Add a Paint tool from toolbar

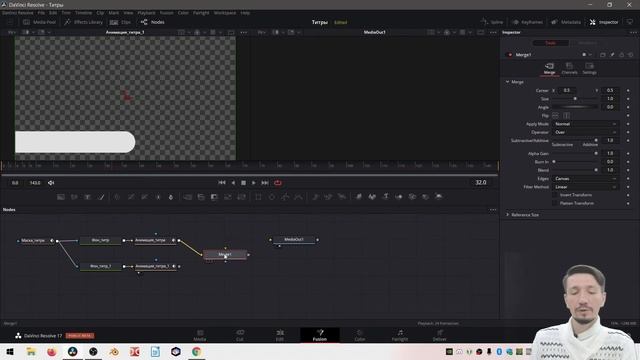coord(102,197)
